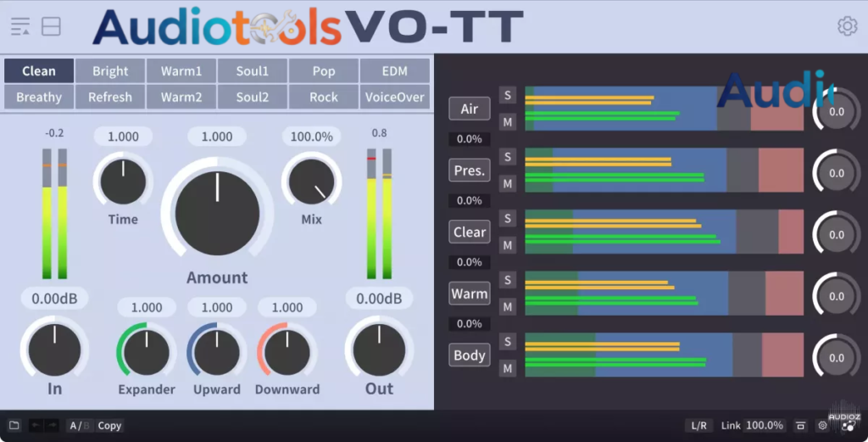Click the Expander value field
Screen dimensions: 868x442
click(146, 307)
